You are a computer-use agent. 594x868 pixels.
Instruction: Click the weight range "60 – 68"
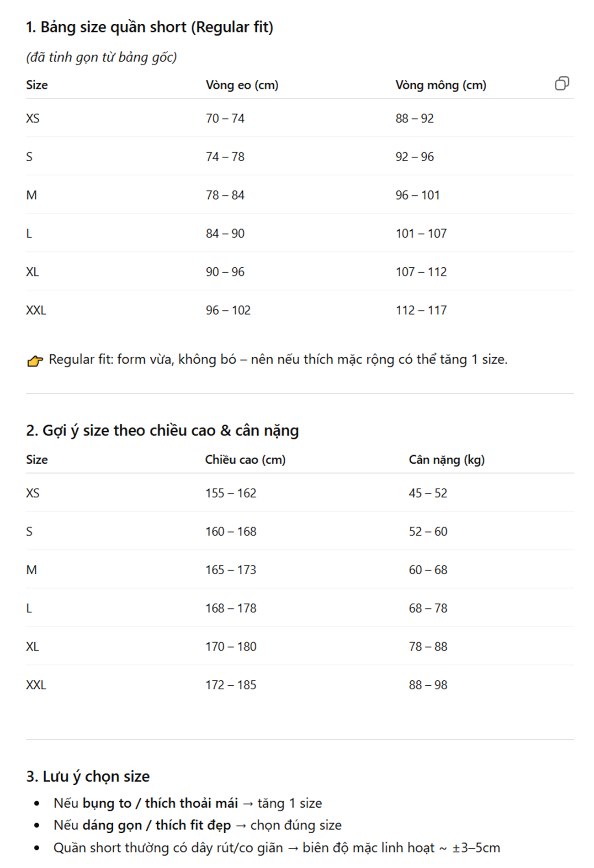click(428, 570)
